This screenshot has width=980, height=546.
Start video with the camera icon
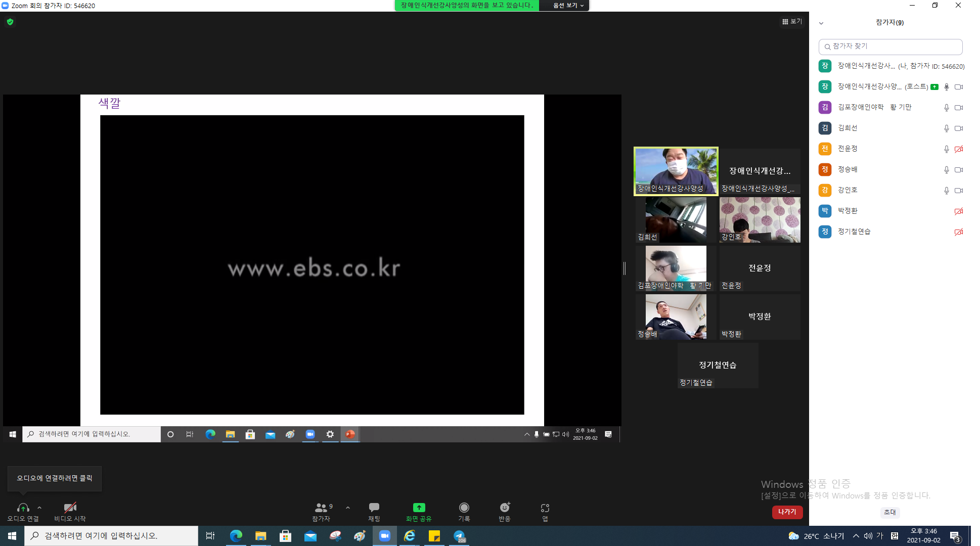click(x=70, y=508)
